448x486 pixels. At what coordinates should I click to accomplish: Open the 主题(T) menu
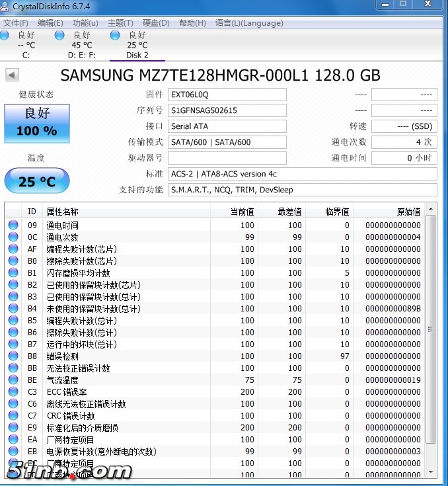click(x=120, y=23)
